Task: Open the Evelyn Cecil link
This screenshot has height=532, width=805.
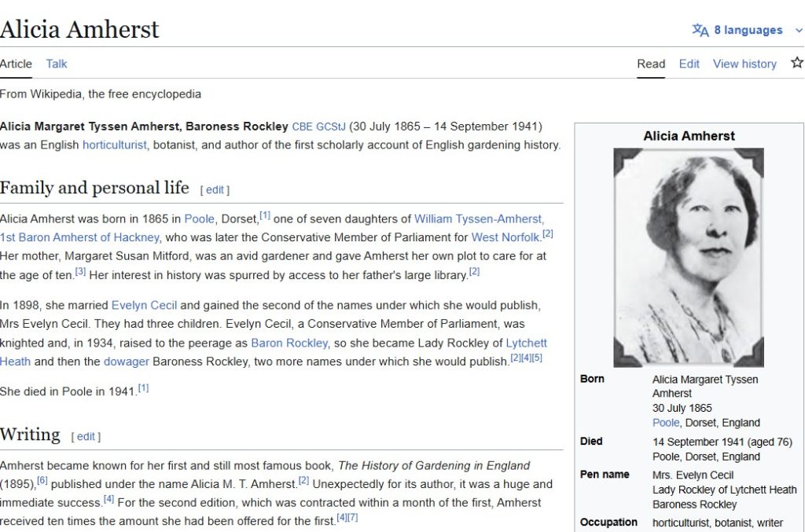Action: coord(144,305)
